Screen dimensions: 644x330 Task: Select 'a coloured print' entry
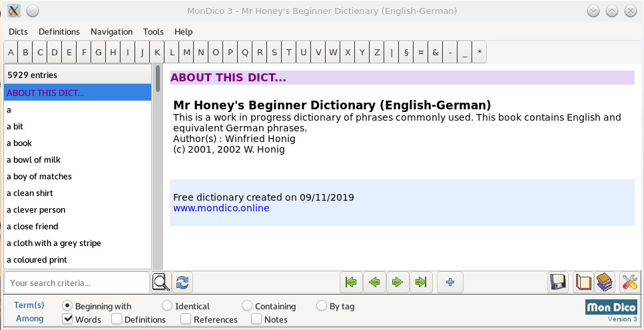[x=78, y=260]
